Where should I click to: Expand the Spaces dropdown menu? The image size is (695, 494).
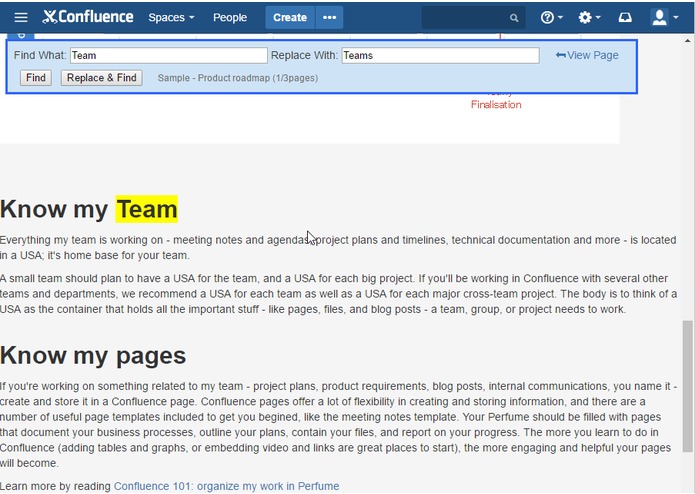tap(171, 17)
